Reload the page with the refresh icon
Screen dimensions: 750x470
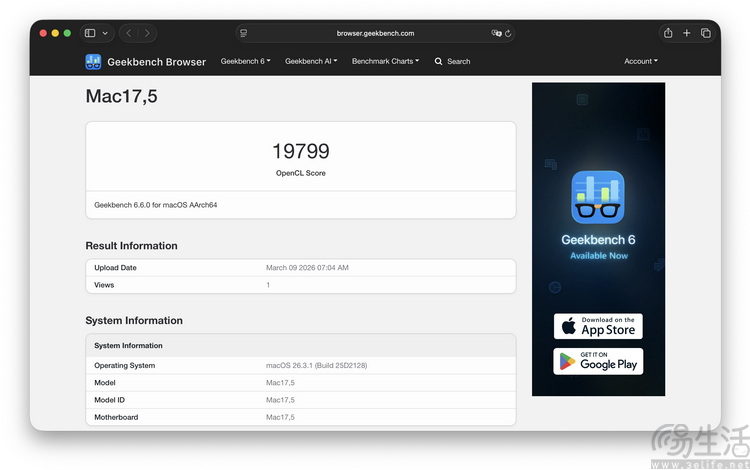coord(508,33)
